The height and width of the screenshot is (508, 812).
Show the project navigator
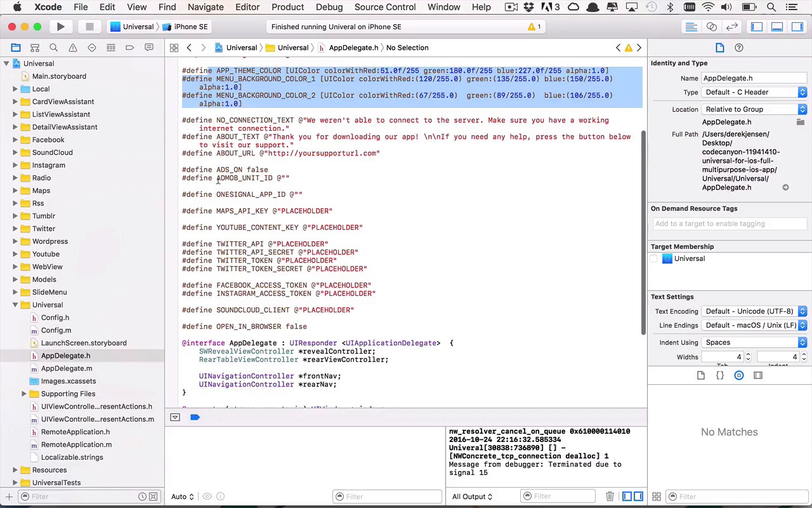pos(16,48)
